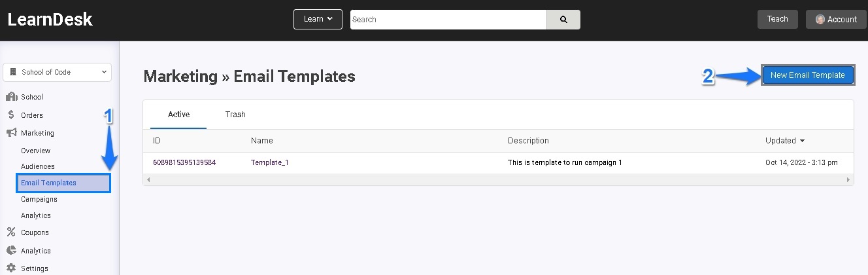Open the Coupons percent icon

(11, 232)
